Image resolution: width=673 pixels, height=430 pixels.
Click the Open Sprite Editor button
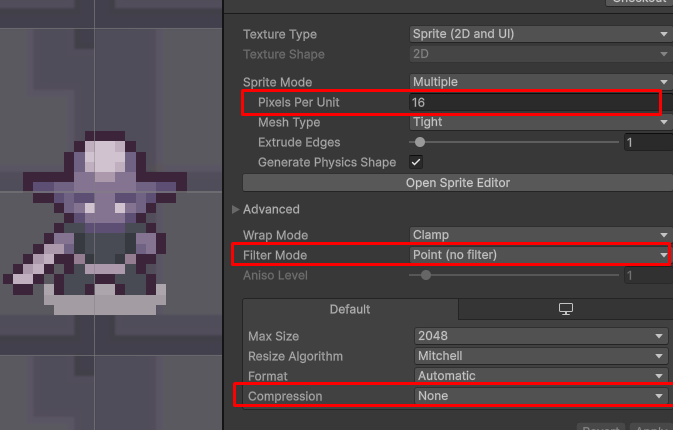(x=457, y=183)
